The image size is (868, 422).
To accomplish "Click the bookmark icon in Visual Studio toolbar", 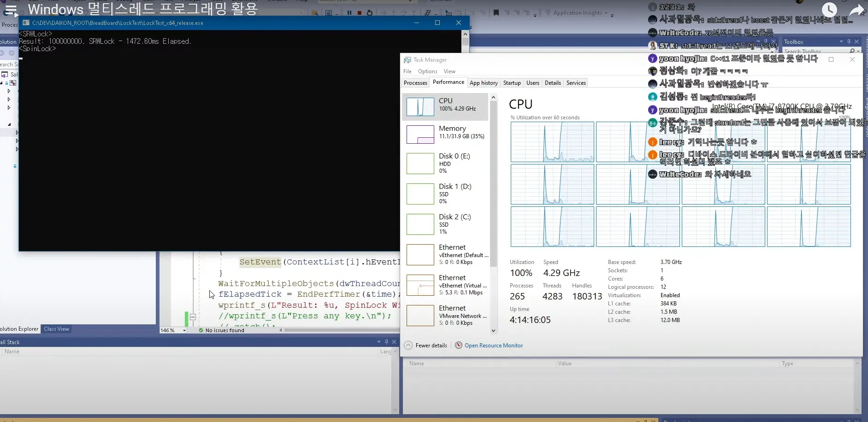I will [496, 13].
